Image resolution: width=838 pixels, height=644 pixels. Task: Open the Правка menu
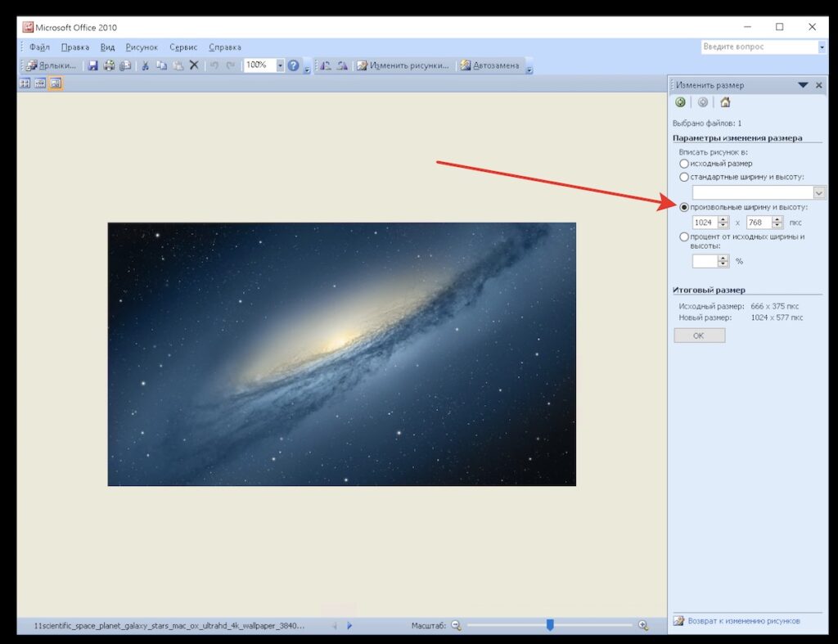(x=74, y=47)
